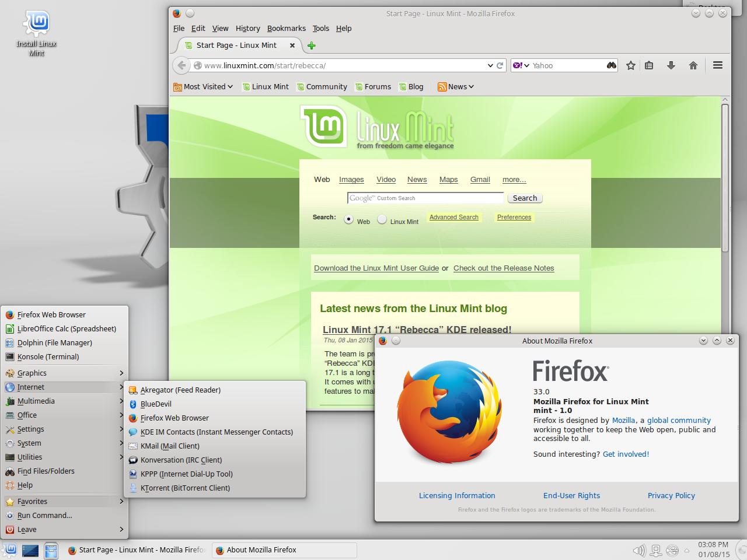Launch BlueDevil from Internet submenu
Screen dimensions: 747x560
click(215, 404)
